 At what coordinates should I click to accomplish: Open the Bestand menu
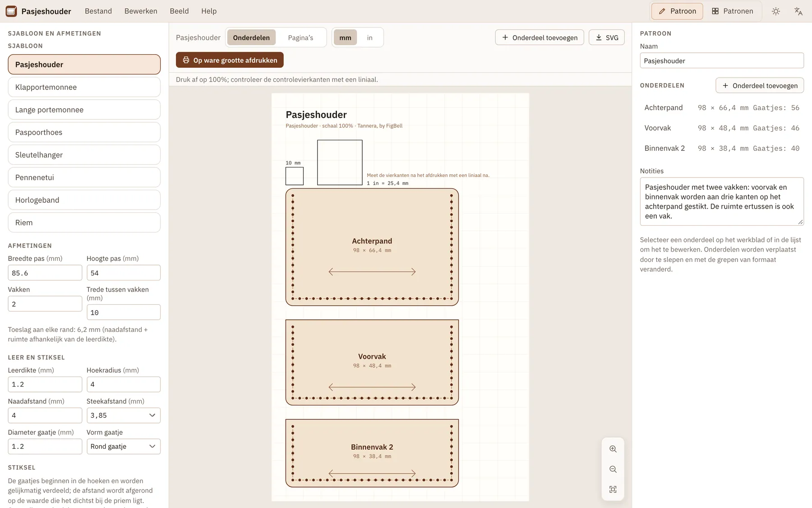coord(98,11)
